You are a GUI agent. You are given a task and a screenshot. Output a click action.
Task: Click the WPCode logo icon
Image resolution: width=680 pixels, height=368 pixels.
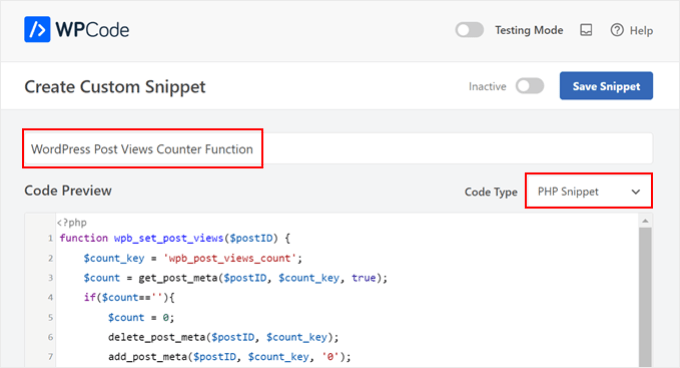click(37, 29)
